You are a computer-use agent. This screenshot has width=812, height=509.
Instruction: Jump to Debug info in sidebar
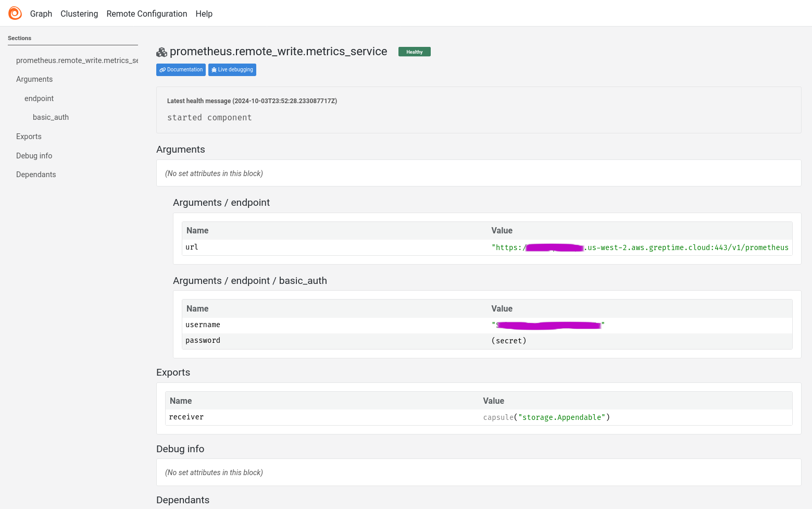pos(34,156)
